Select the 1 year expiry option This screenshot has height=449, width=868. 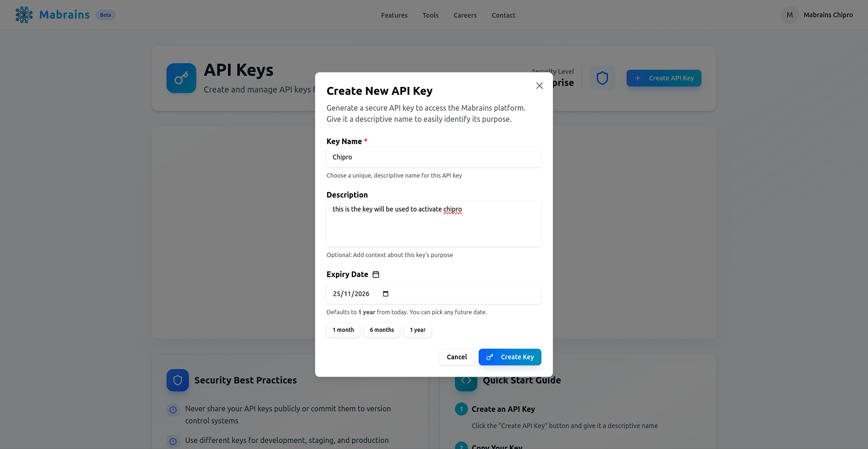click(417, 330)
